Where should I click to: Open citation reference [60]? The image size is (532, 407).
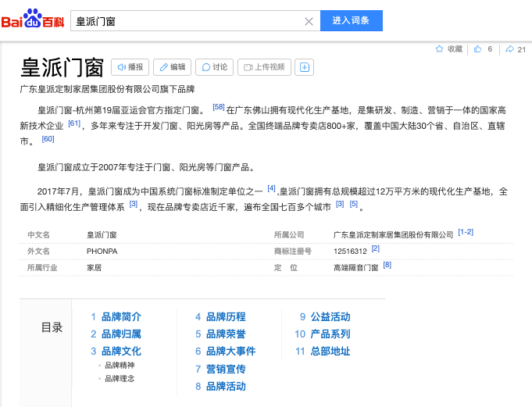click(x=48, y=139)
